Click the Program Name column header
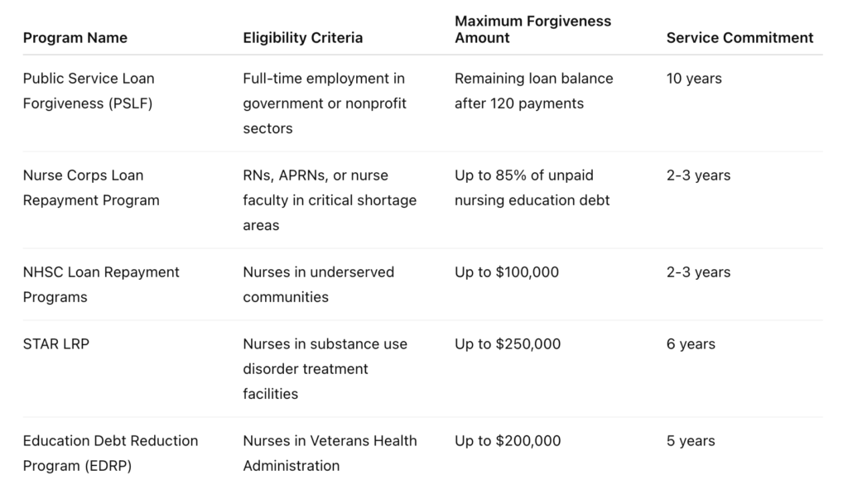Screen dimensions: 848x504 [x=75, y=37]
